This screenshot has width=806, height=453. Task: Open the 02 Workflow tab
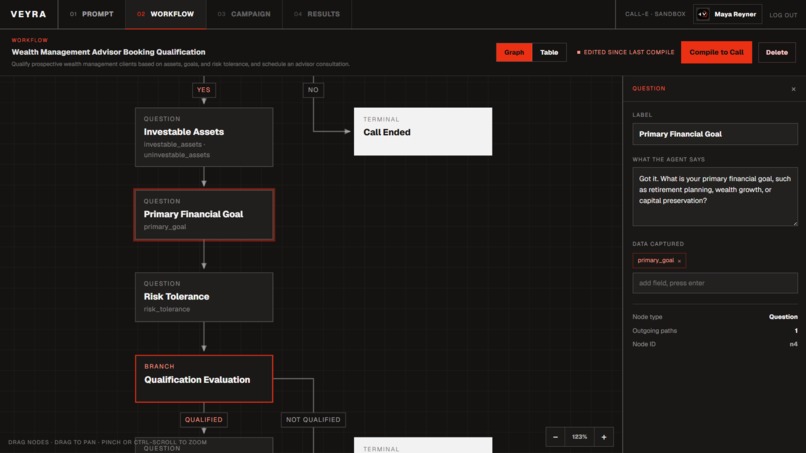point(166,14)
